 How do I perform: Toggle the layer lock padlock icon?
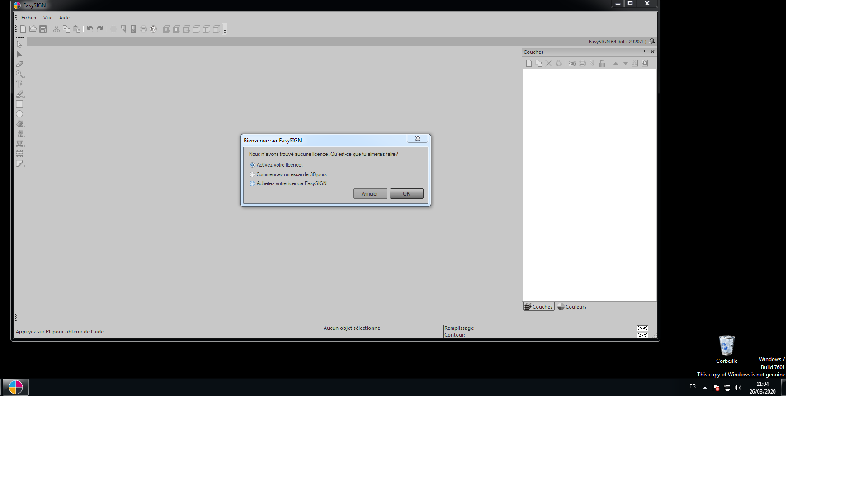click(602, 63)
